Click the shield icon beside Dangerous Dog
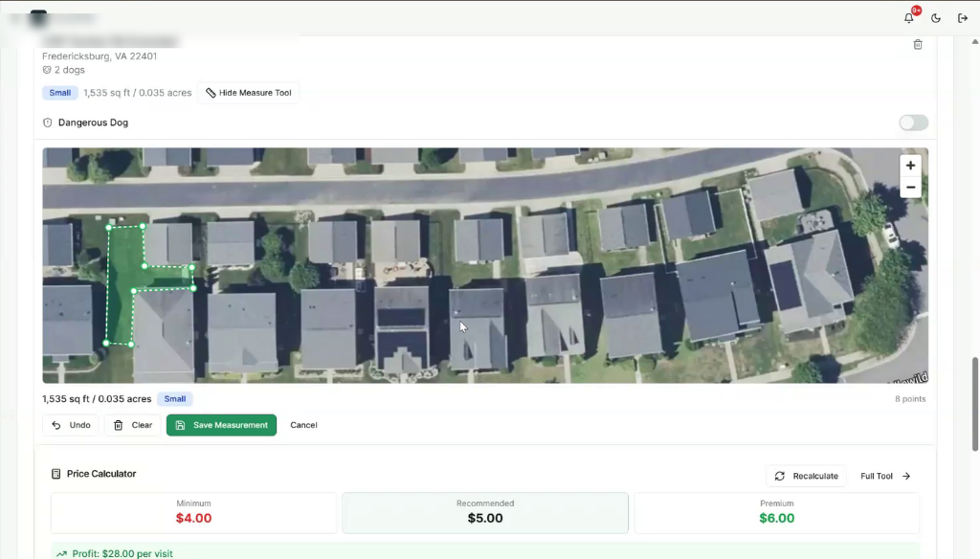The height and width of the screenshot is (559, 980). pyautogui.click(x=48, y=123)
